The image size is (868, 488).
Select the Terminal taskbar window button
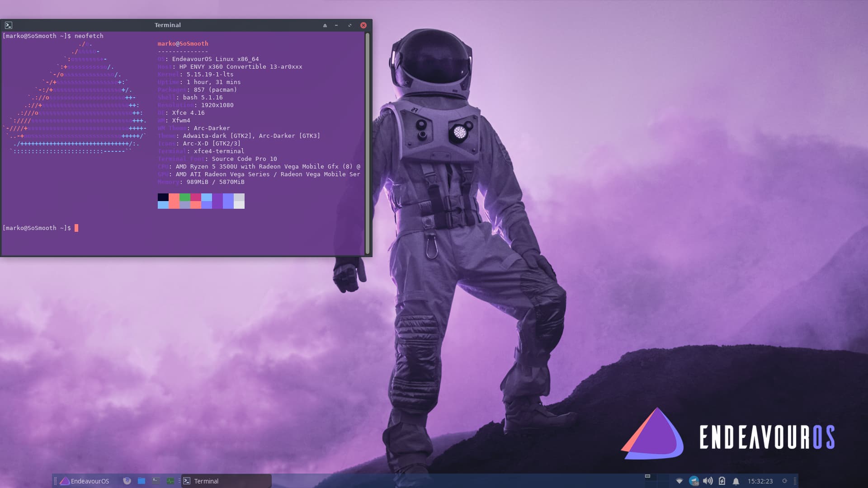point(226,481)
